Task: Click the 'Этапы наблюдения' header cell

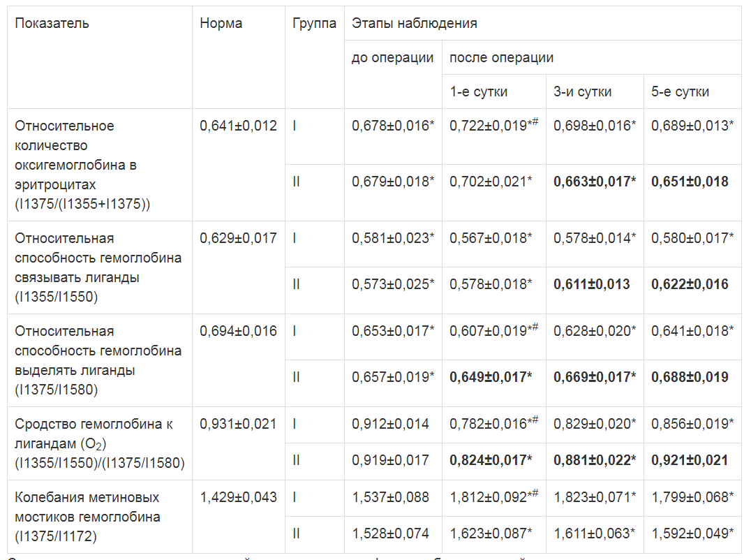Action: (414, 23)
